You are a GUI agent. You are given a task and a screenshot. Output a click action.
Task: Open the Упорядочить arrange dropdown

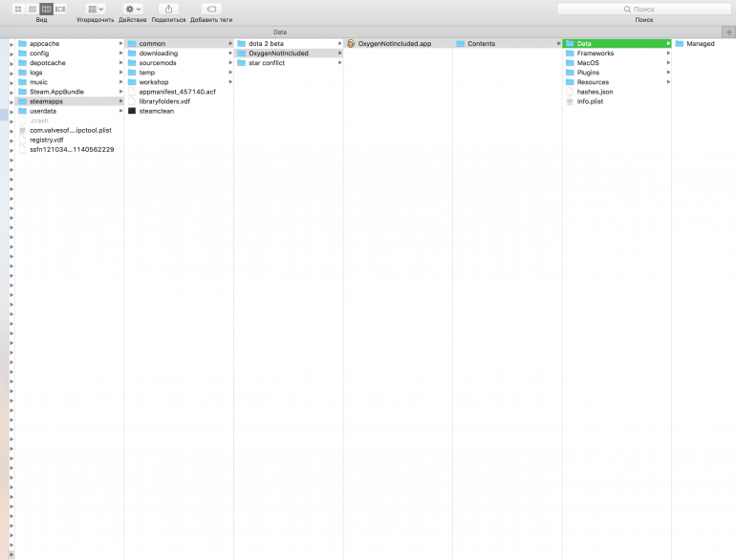point(96,9)
